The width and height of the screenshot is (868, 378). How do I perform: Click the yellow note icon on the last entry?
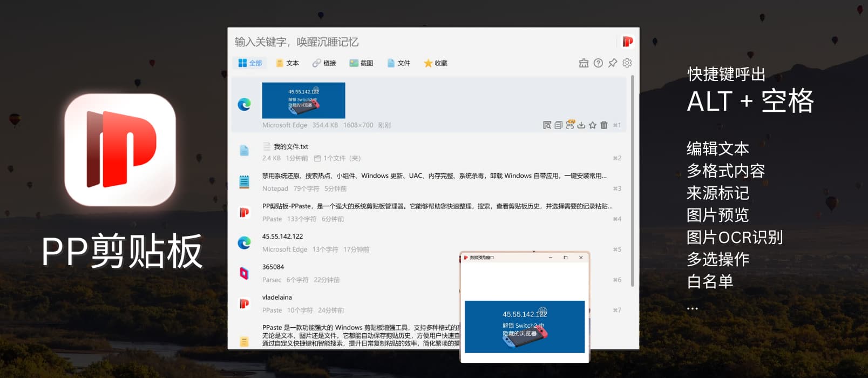[x=244, y=341]
